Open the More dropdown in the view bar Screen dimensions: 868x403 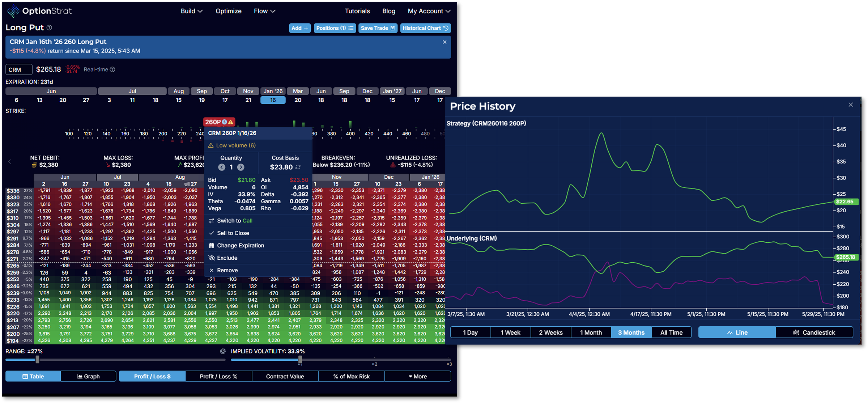click(x=418, y=376)
